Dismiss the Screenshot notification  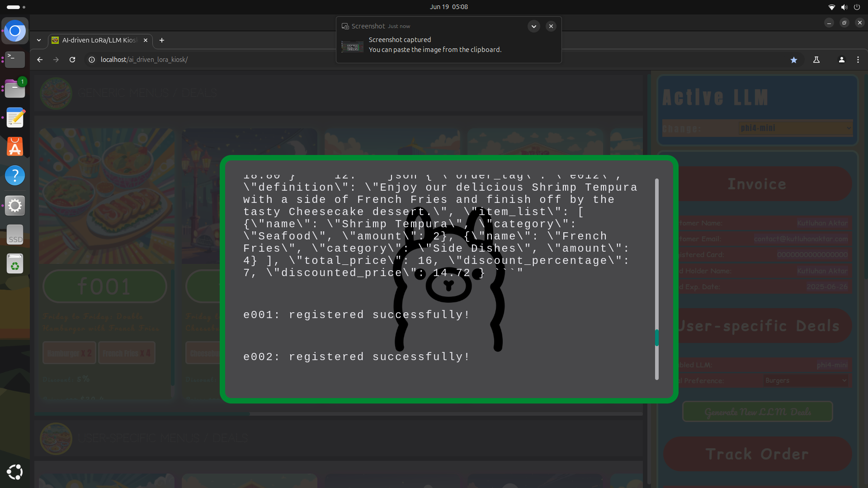(x=551, y=26)
